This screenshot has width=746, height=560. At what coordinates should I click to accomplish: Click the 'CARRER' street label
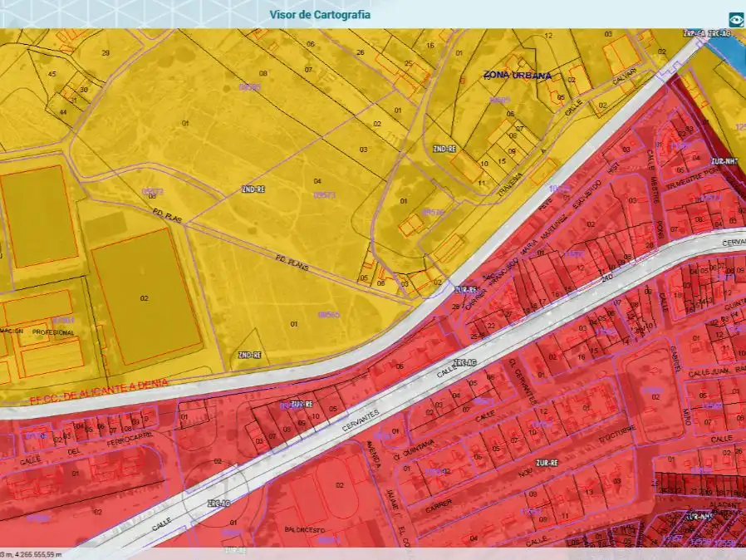click(438, 506)
